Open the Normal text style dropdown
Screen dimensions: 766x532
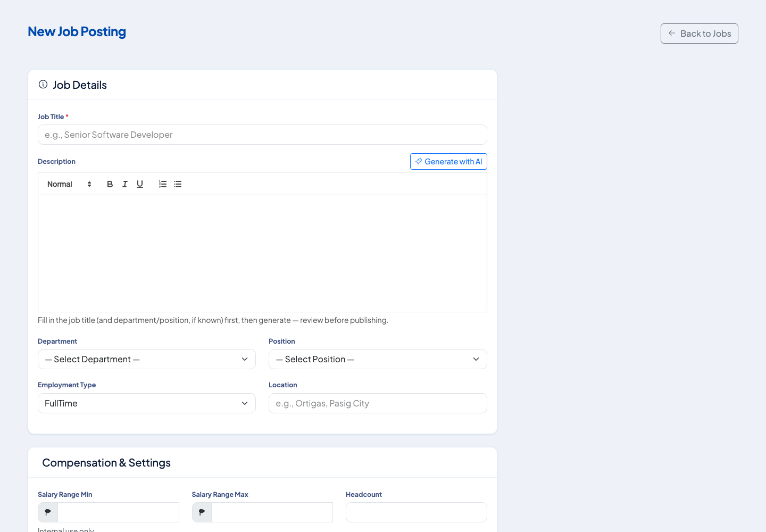[69, 184]
